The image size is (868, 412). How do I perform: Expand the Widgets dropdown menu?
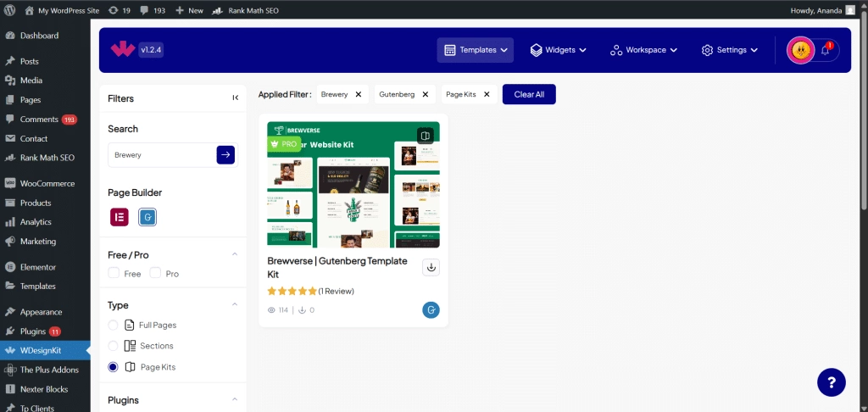coord(558,50)
